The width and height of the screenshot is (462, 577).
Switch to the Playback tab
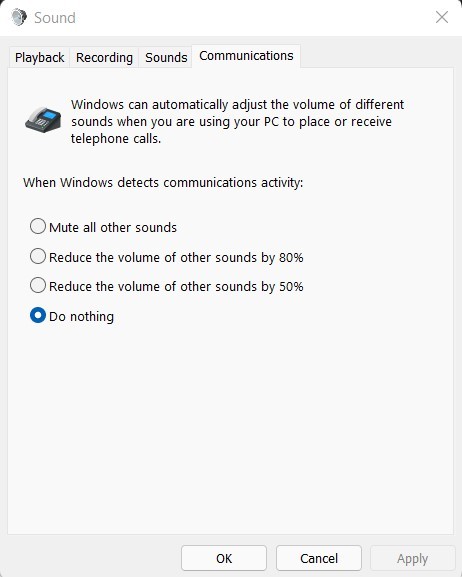[39, 57]
